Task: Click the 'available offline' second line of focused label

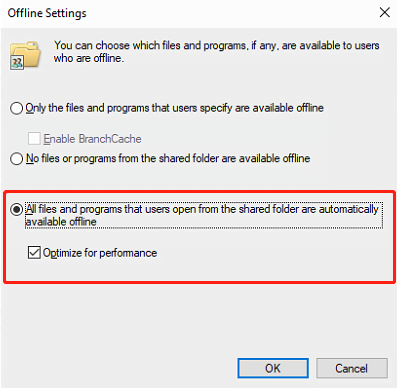Action: 61,222
